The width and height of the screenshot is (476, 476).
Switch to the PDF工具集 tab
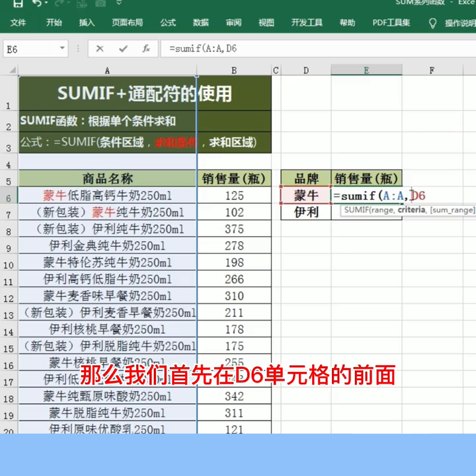click(x=391, y=22)
